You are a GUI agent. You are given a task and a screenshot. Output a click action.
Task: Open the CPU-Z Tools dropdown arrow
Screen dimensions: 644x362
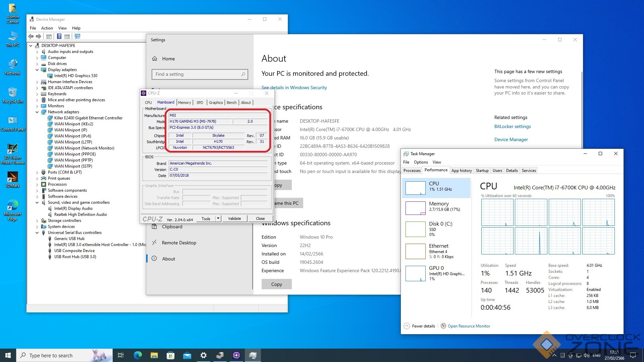(218, 219)
